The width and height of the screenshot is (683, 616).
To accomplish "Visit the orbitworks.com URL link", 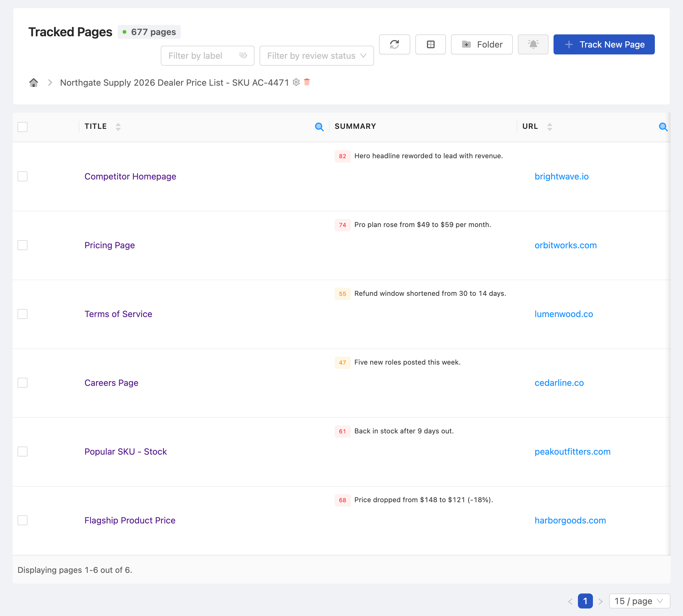I will (565, 245).
